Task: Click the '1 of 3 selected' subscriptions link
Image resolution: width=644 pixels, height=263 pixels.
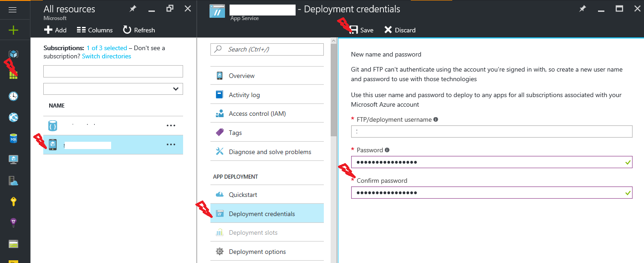Action: [107, 48]
